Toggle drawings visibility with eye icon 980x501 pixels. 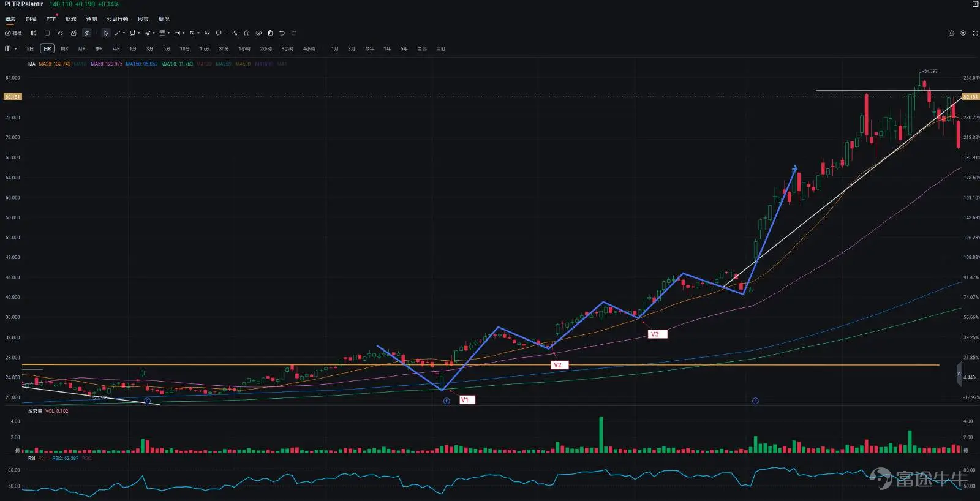(258, 33)
